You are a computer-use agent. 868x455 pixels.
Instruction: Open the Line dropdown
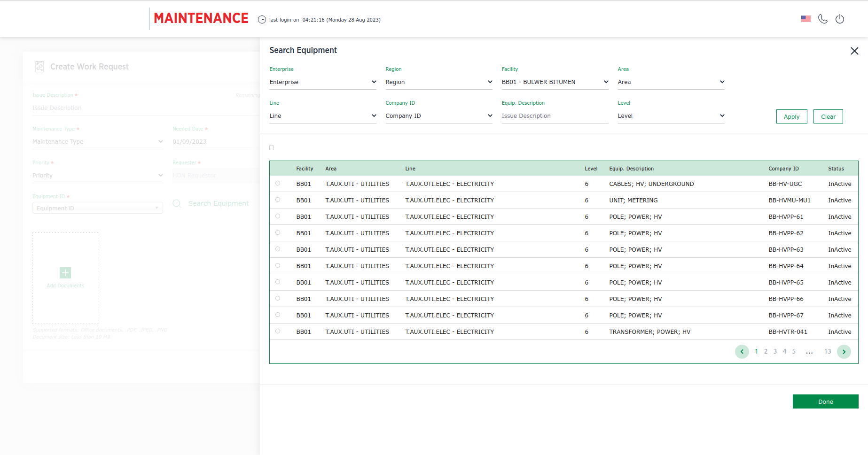coord(323,116)
